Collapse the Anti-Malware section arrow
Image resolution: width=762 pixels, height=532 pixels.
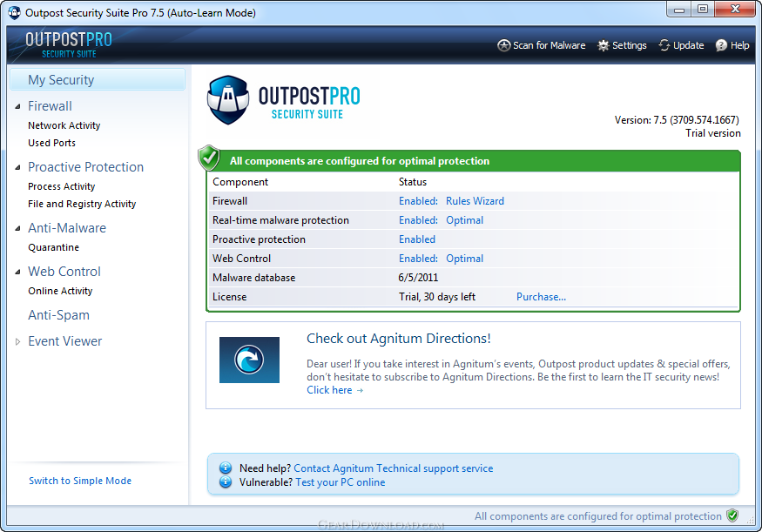[18, 228]
